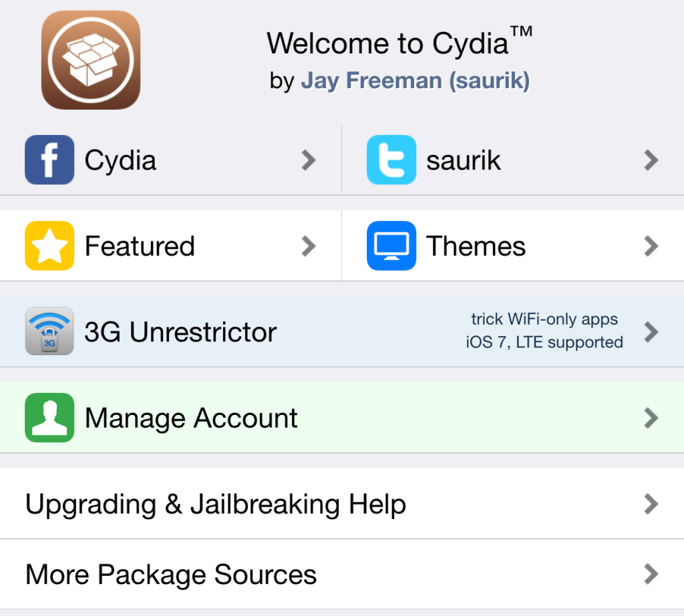This screenshot has width=684, height=616.
Task: Select the Facebook icon next to Cydia
Action: click(x=49, y=160)
